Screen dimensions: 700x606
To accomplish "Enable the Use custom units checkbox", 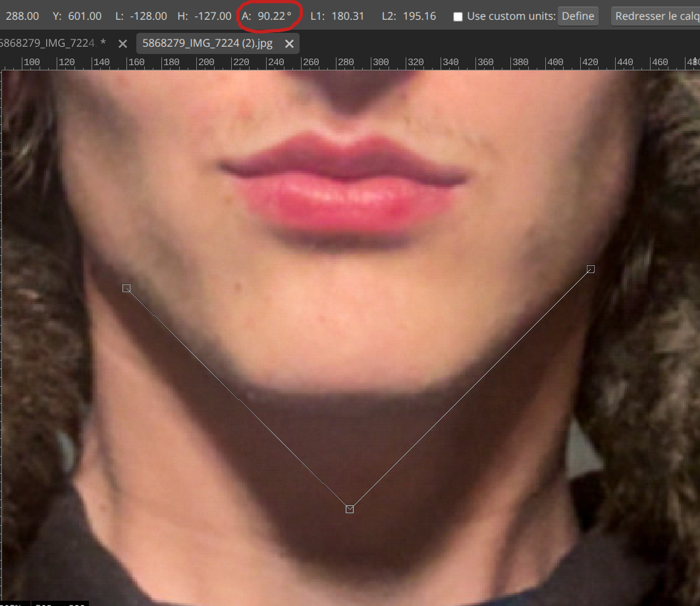I will (x=458, y=16).
